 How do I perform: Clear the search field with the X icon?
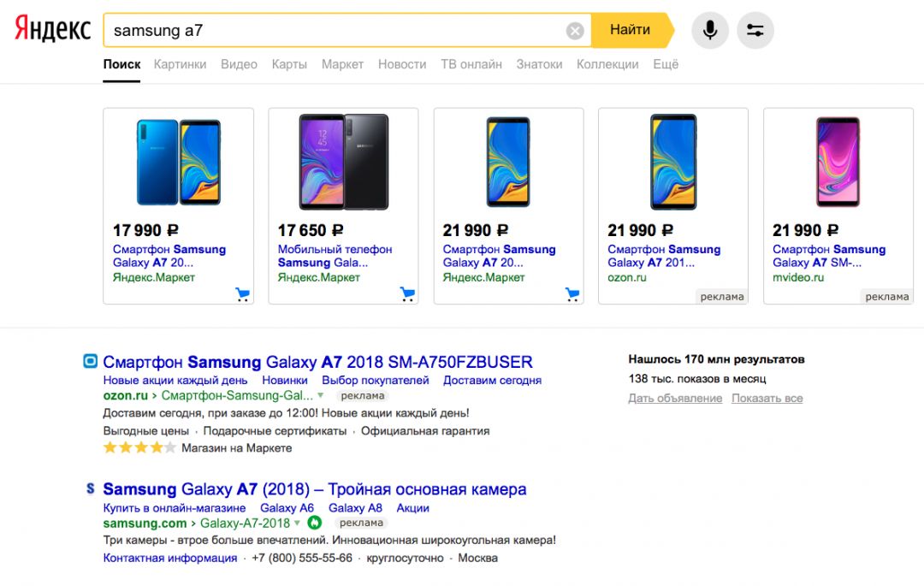click(x=575, y=31)
